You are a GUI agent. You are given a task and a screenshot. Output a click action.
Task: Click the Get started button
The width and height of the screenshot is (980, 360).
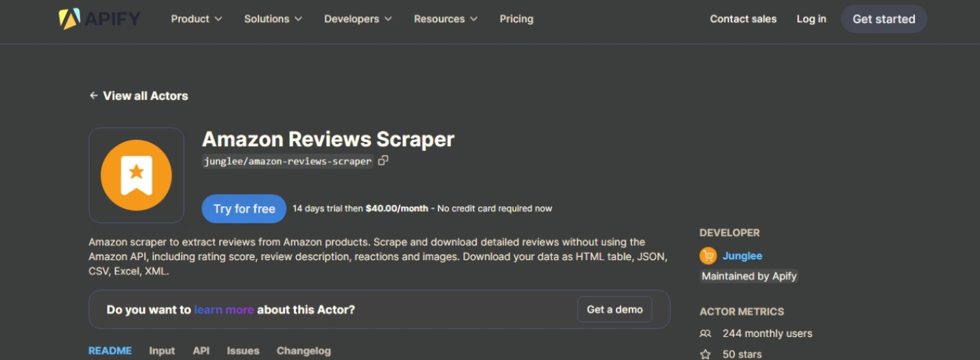pos(883,19)
